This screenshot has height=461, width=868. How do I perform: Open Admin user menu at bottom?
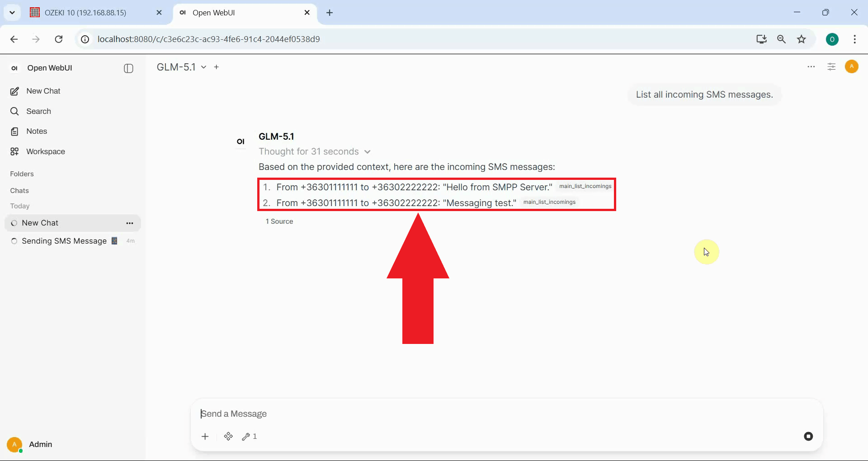pos(30,445)
